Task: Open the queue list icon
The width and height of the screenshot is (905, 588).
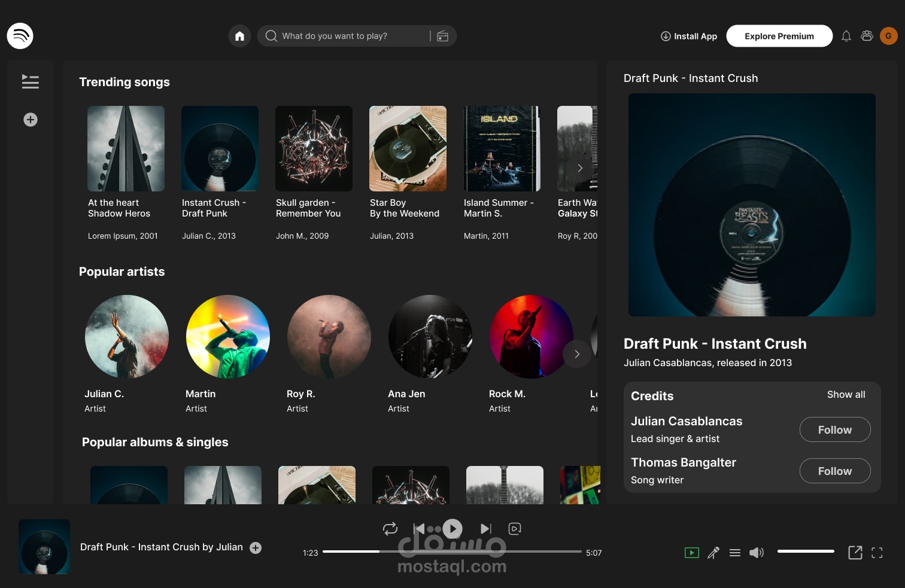Action: point(735,553)
